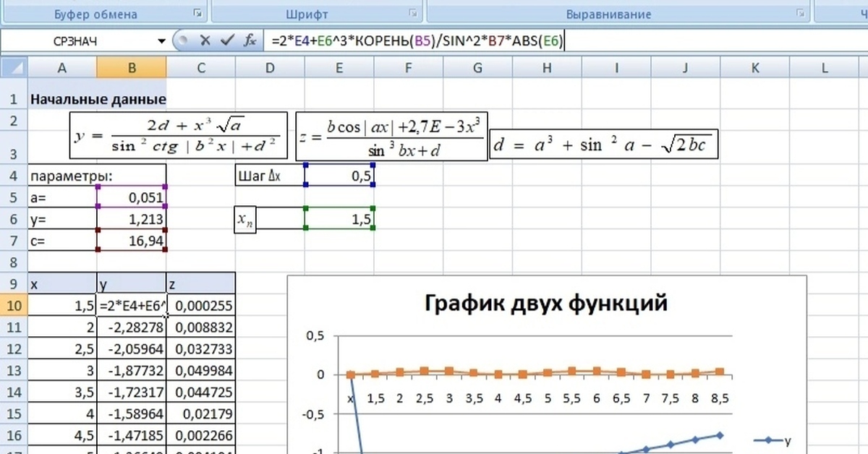Click the cell being edited with =2*E4+E6
868x454 pixels.
click(131, 306)
